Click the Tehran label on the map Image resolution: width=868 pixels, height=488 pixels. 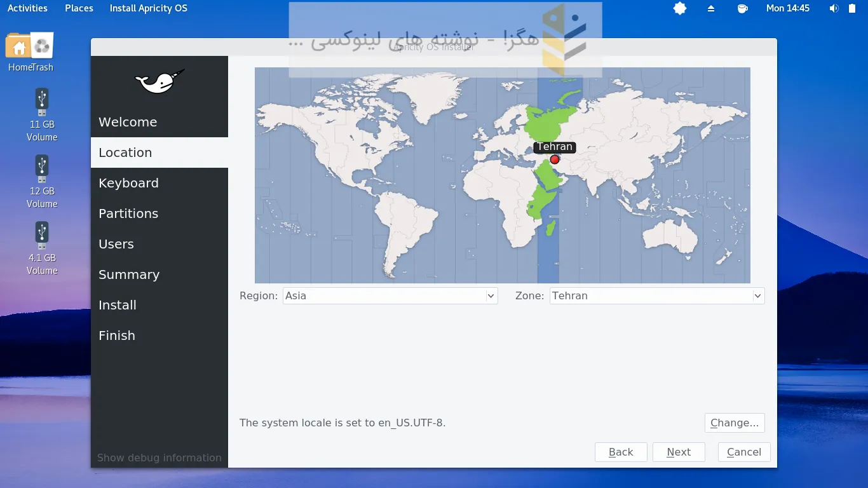555,147
